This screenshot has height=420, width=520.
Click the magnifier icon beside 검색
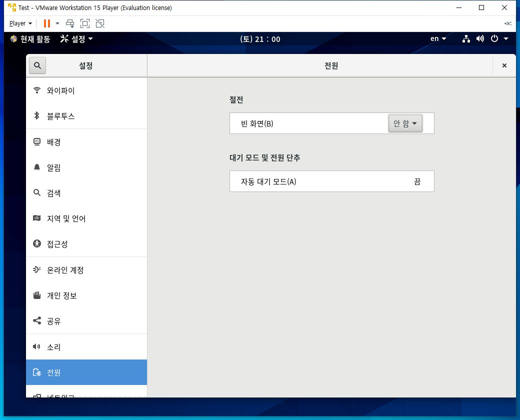[x=37, y=192]
